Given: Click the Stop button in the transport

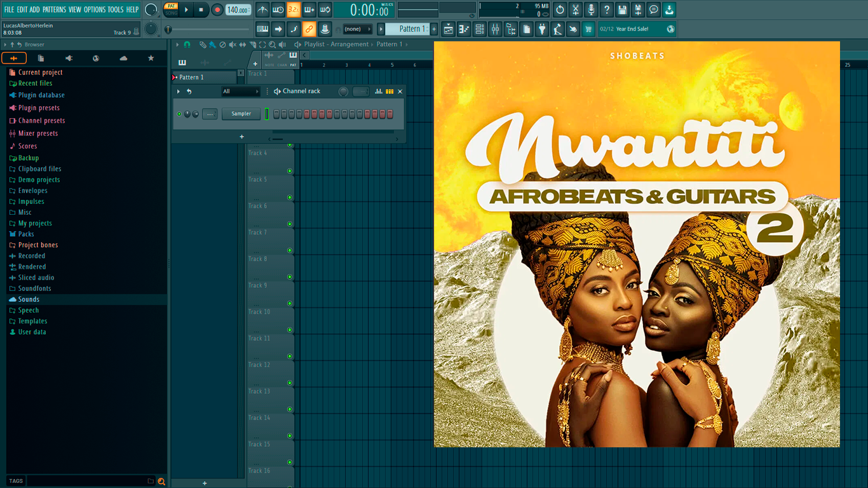Looking at the screenshot, I should click(201, 10).
